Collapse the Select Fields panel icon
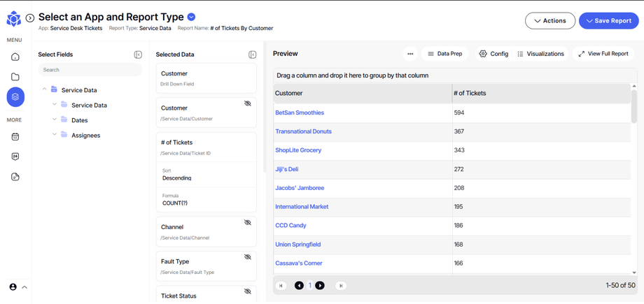Viewport: 644px width, 304px height. 138,55
